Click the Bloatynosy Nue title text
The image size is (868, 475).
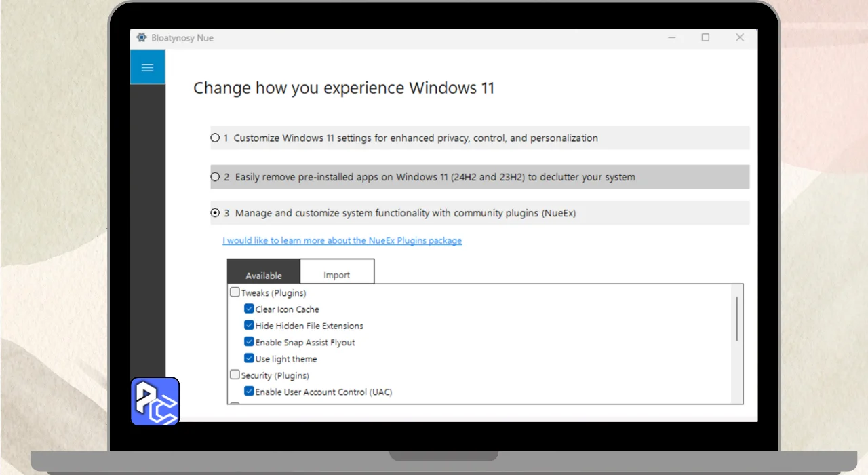pyautogui.click(x=182, y=38)
